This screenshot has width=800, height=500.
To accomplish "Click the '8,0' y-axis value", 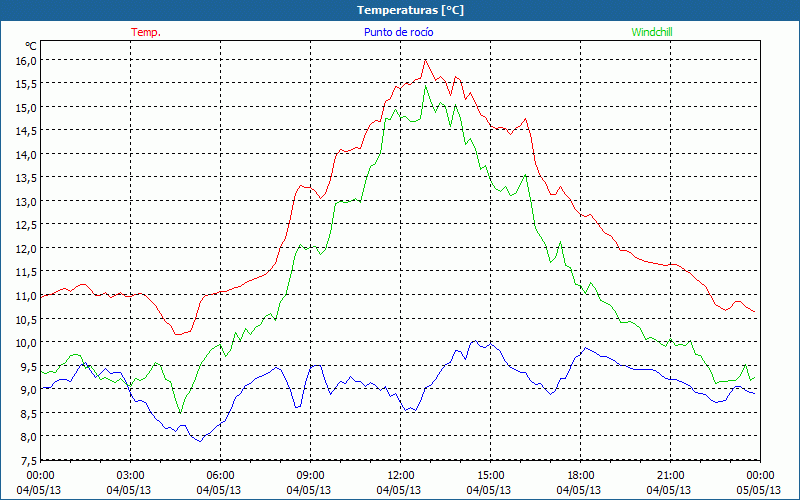I will tap(29, 437).
